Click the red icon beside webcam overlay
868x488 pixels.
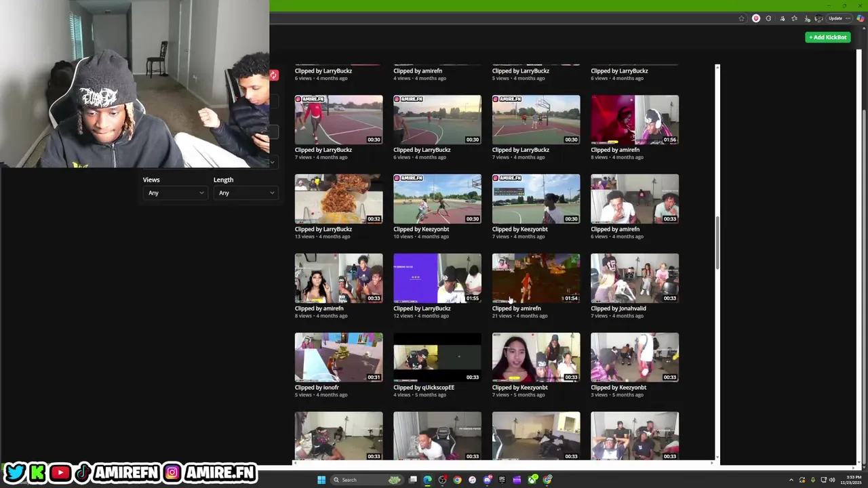[x=273, y=75]
